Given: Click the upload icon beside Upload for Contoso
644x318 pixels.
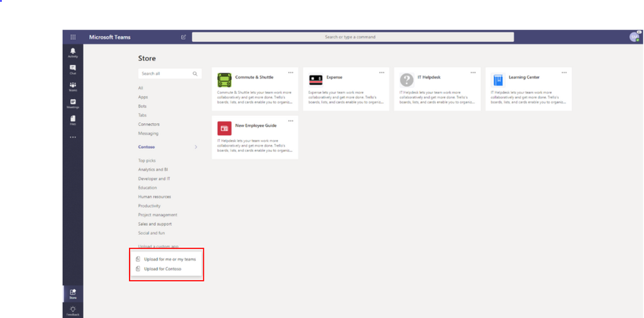Looking at the screenshot, I should coord(139,269).
